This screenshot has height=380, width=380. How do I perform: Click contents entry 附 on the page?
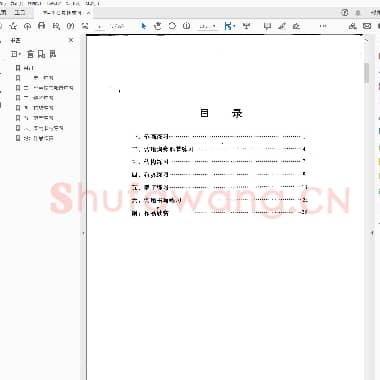[219, 212]
